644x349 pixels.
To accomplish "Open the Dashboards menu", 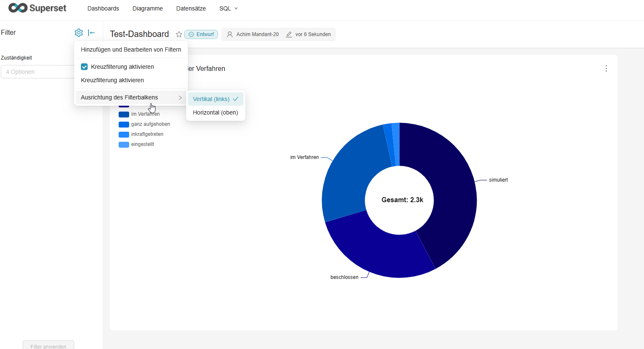I will click(103, 8).
